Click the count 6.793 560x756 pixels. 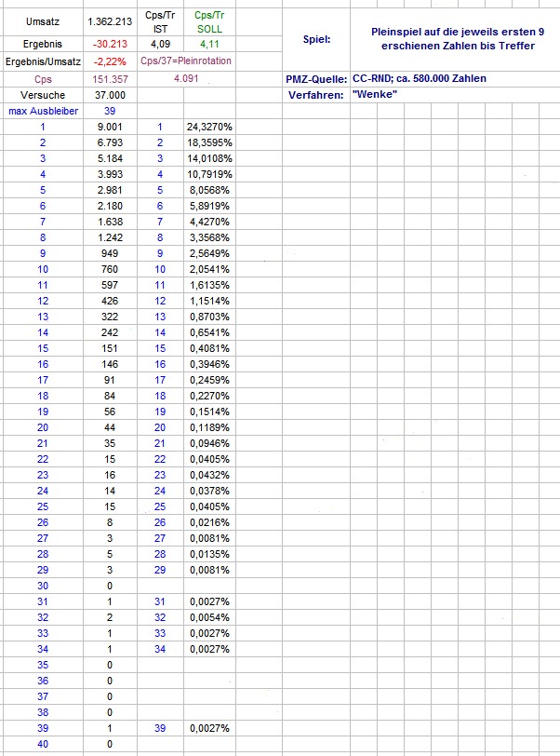pos(110,142)
